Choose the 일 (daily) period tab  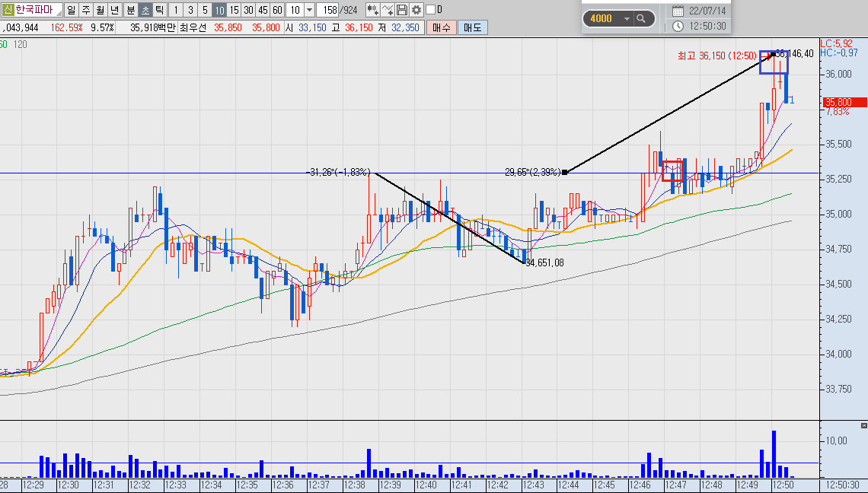(72, 10)
